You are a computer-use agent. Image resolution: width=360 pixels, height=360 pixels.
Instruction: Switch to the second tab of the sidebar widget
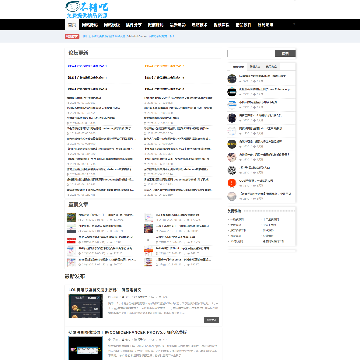(255, 66)
